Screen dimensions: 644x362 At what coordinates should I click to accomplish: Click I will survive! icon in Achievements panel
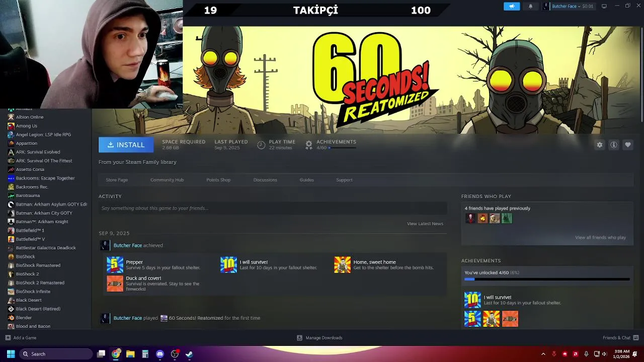[472, 300]
